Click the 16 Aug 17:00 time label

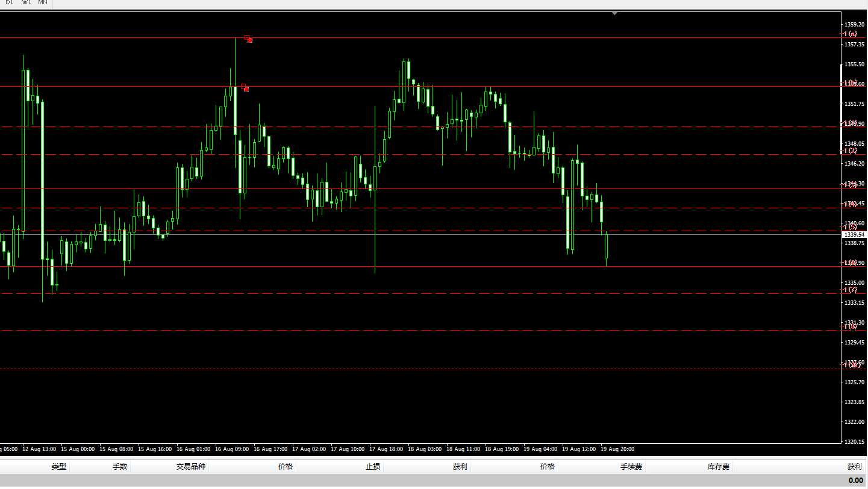[x=270, y=449]
